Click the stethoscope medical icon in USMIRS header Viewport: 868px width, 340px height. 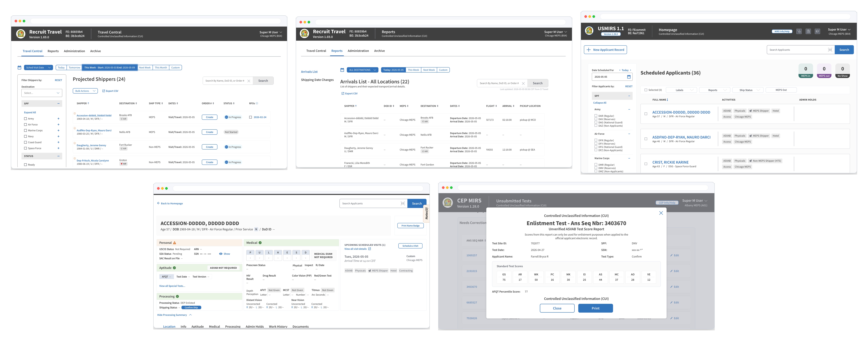pyautogui.click(x=799, y=31)
